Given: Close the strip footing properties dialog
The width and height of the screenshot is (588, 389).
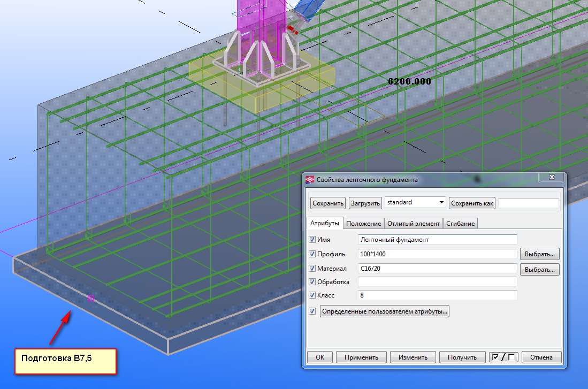Looking at the screenshot, I should (549, 178).
